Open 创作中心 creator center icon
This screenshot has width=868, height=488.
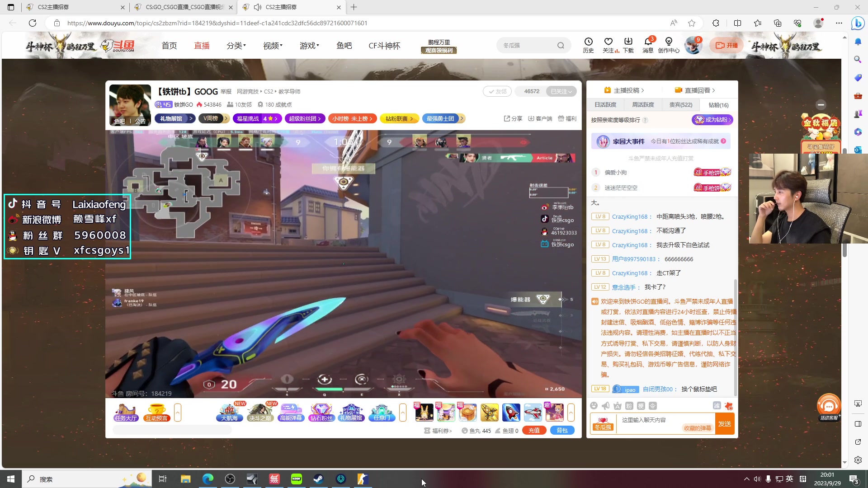[669, 45]
